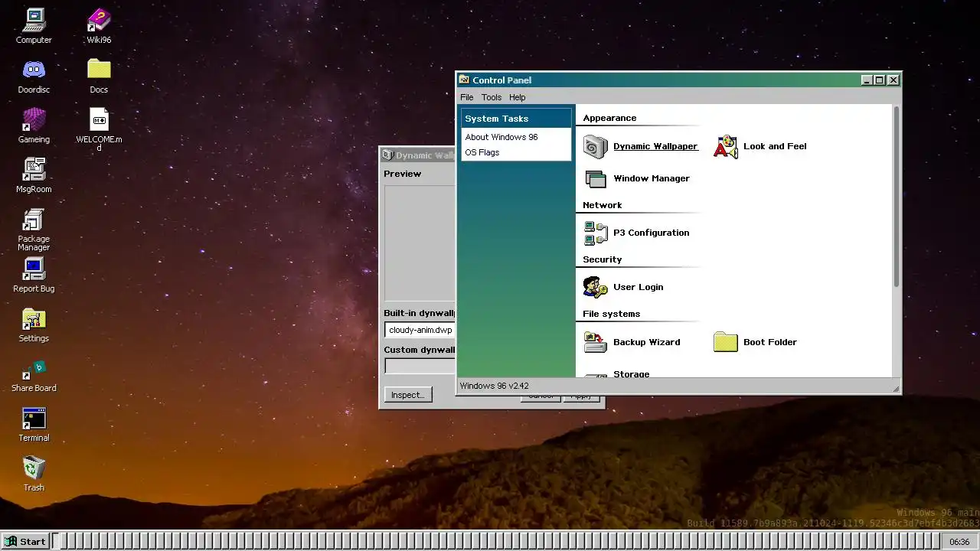Click the Control Panel vertical scrollbar

point(897,197)
